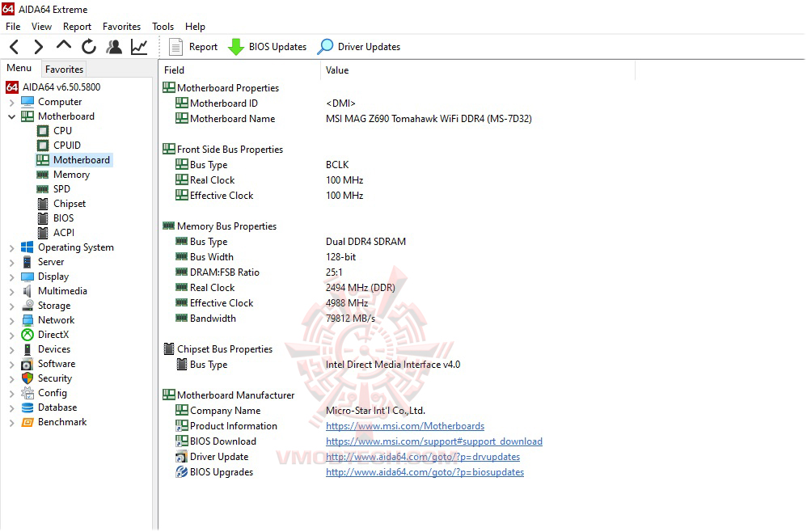The width and height of the screenshot is (807, 532).
Task: Expand the Benchmark tree node
Action: click(x=11, y=422)
